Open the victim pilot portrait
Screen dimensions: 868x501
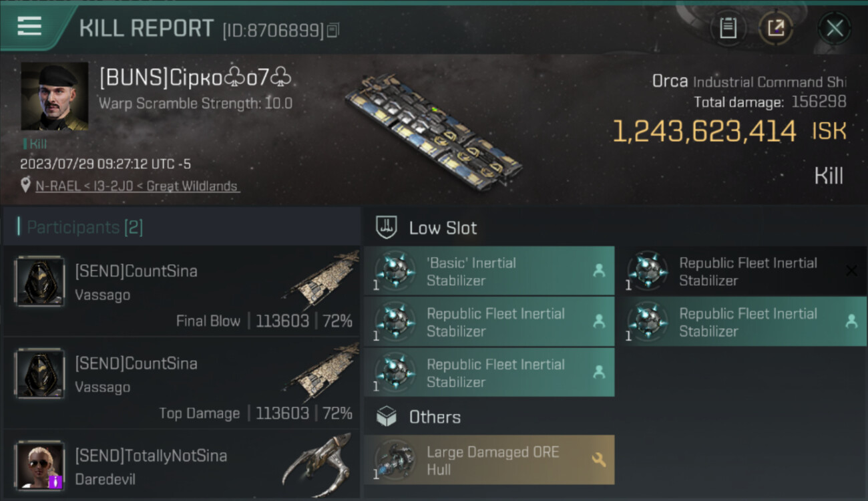(54, 96)
